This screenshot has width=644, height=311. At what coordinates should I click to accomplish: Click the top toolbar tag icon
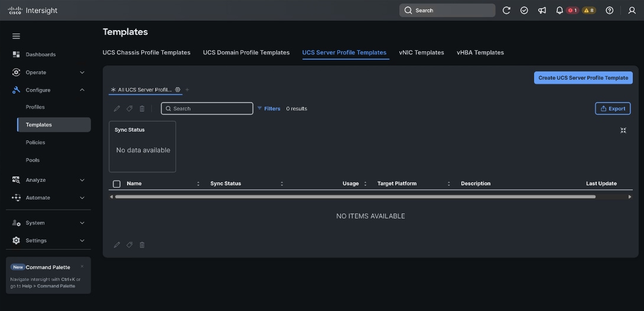129,109
